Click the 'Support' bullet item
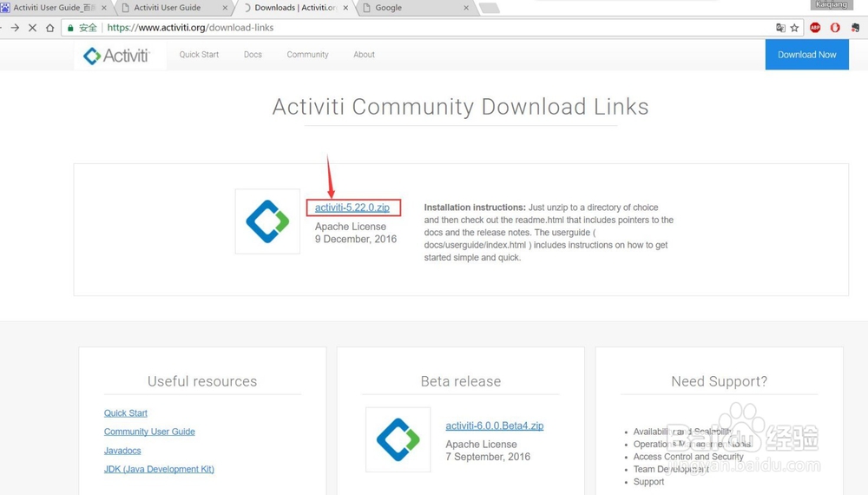 (x=648, y=482)
